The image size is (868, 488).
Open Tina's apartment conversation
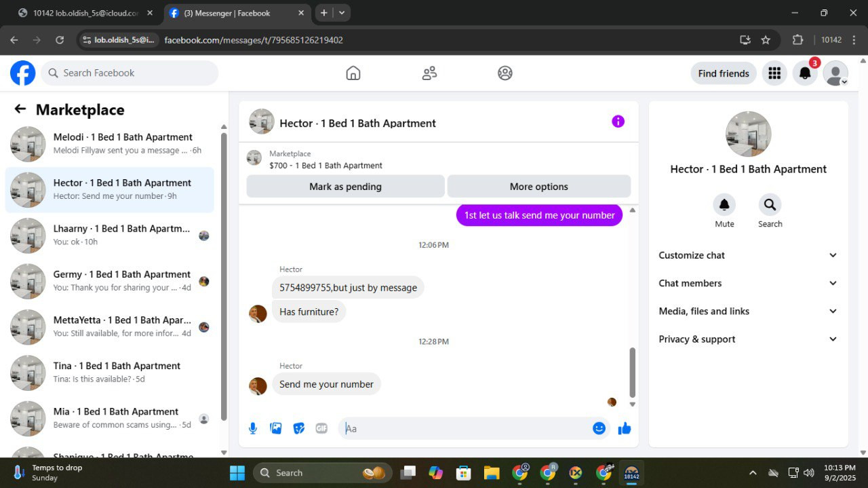(x=110, y=373)
